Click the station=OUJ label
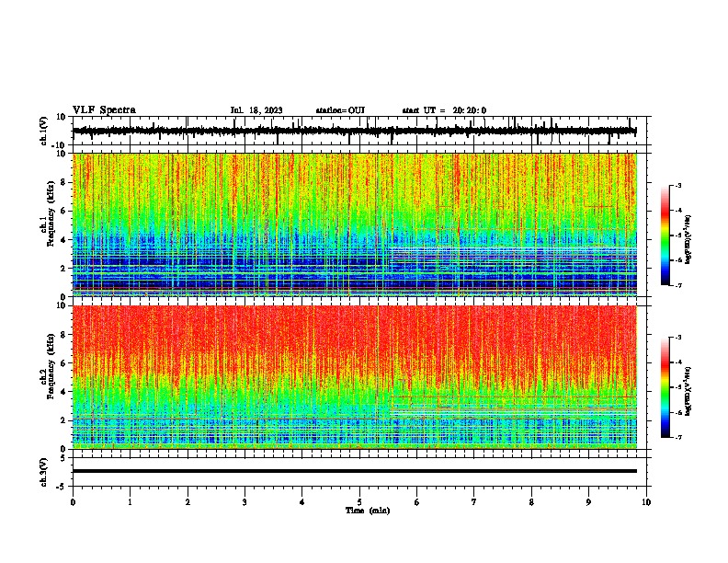The width and height of the screenshot is (728, 563). click(340, 110)
